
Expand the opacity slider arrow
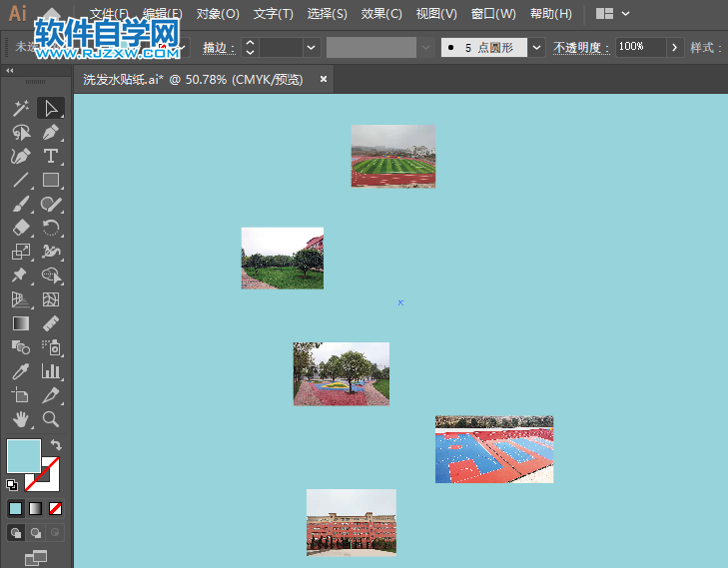(675, 47)
